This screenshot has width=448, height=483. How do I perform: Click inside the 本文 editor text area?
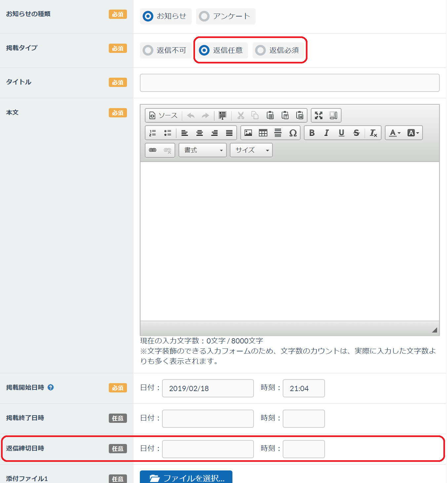pyautogui.click(x=290, y=241)
